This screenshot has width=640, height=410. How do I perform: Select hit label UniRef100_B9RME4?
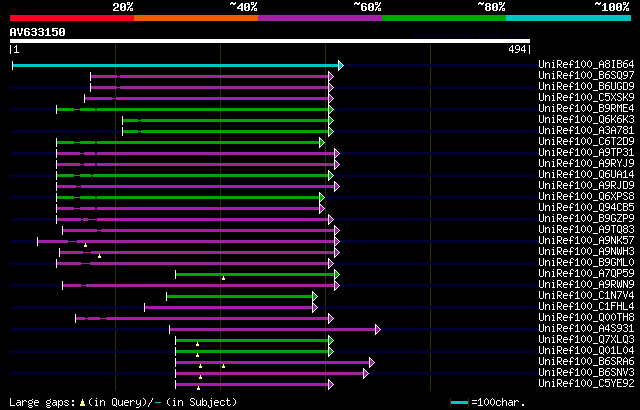[x=586, y=109]
